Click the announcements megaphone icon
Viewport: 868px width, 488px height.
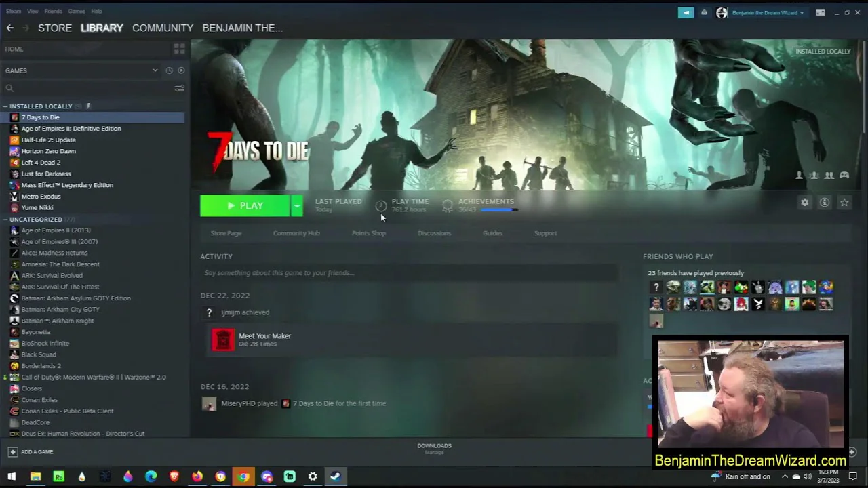(x=686, y=12)
